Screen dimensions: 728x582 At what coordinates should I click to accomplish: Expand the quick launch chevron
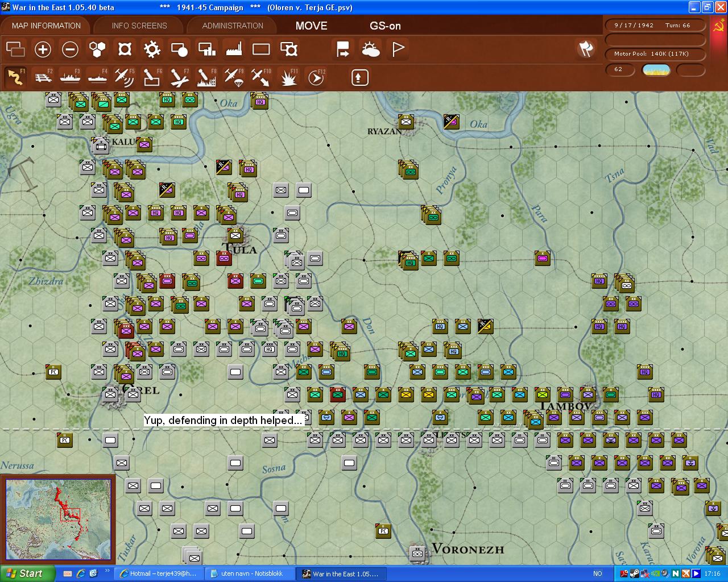(x=107, y=571)
